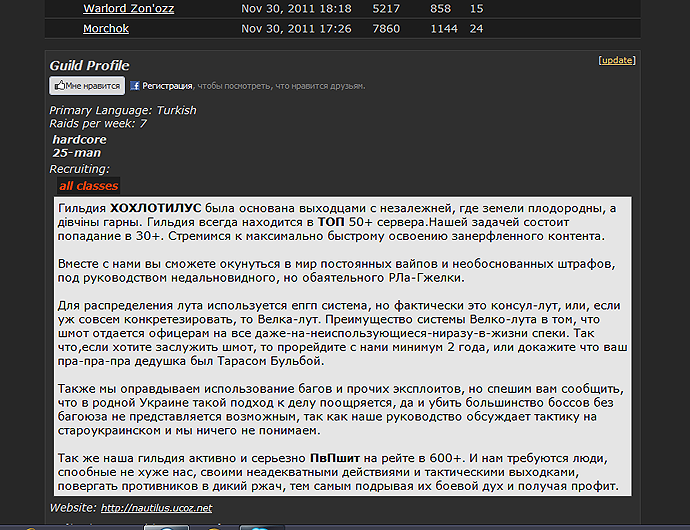Open the Morchok boss link

(x=106, y=29)
